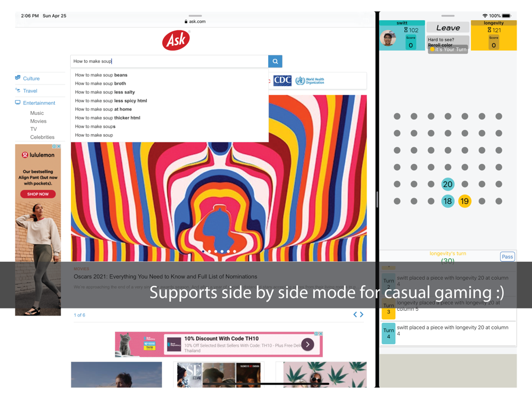Select suggestion 'How to make soup less salty'

(x=105, y=92)
